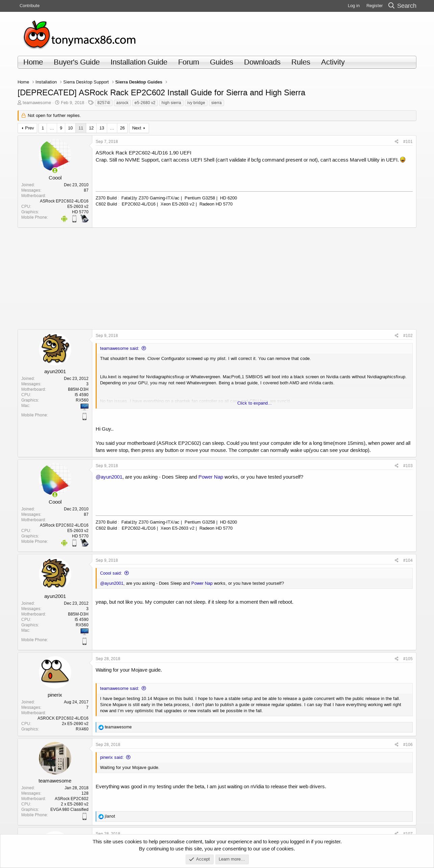Share post #106 via share icon

point(396,745)
